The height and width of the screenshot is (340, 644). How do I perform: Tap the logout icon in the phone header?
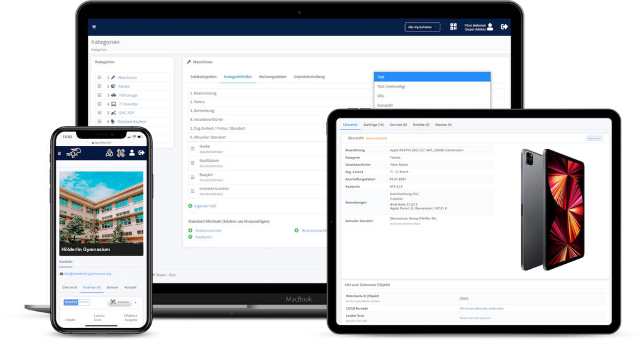(x=142, y=152)
